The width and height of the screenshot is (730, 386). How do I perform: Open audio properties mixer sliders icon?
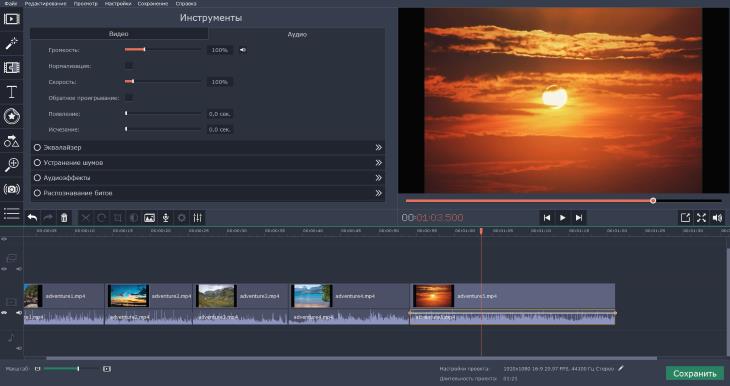(197, 217)
